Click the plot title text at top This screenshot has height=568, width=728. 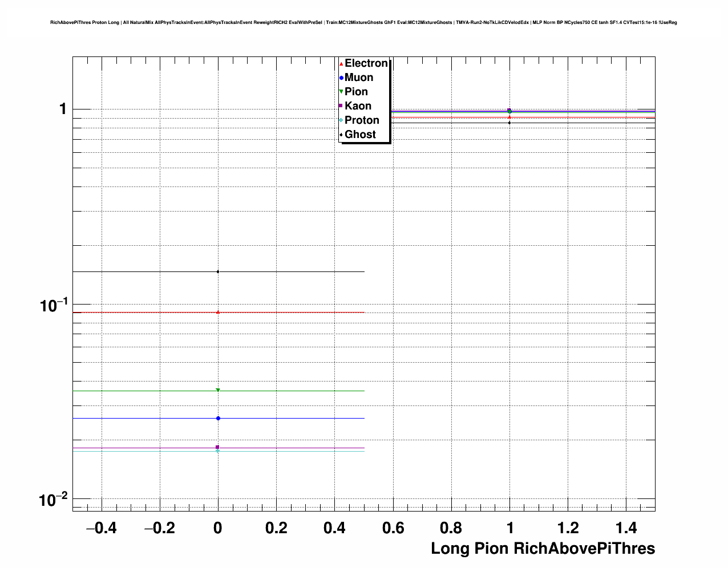click(363, 22)
